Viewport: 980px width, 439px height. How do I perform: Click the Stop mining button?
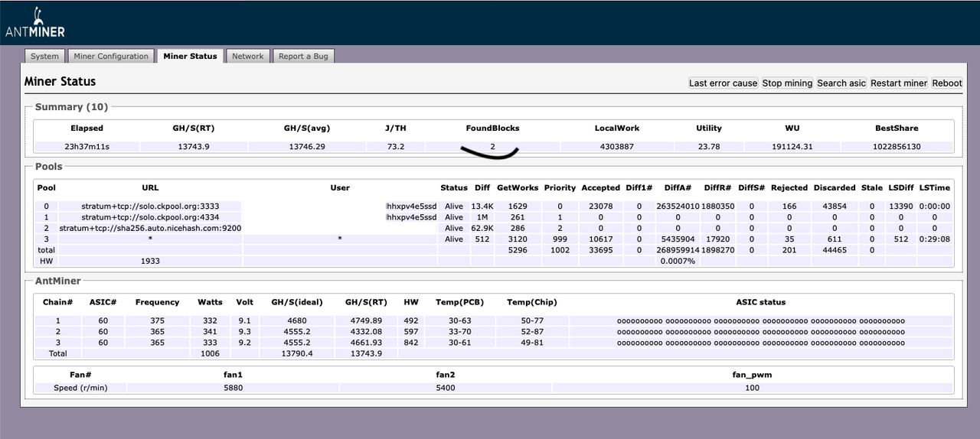tap(787, 83)
